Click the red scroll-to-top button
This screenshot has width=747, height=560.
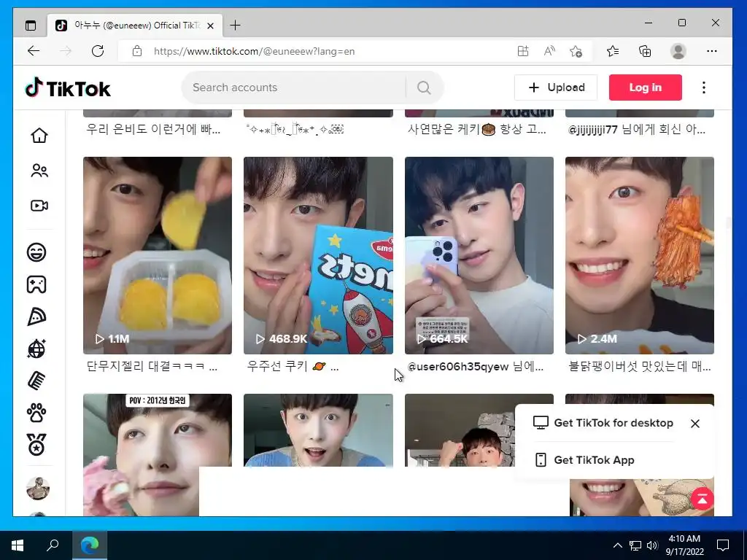point(703,499)
